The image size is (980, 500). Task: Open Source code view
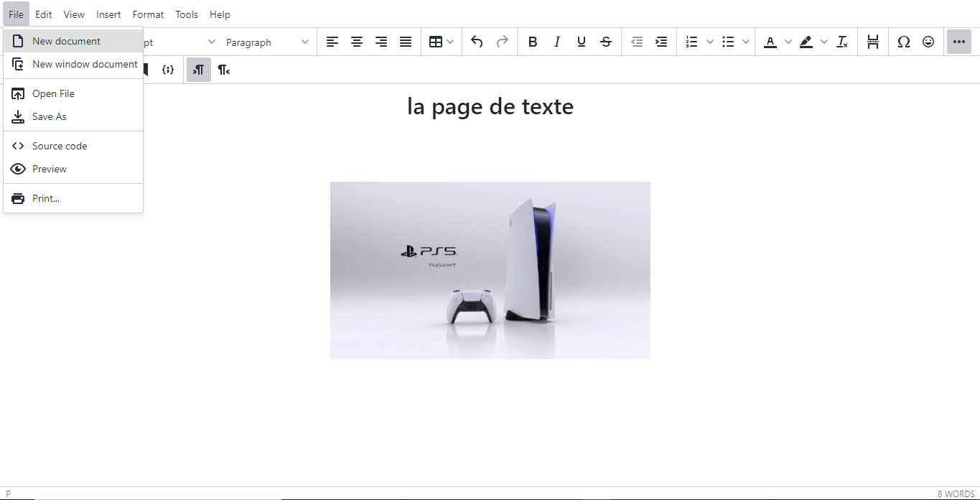click(x=73, y=146)
